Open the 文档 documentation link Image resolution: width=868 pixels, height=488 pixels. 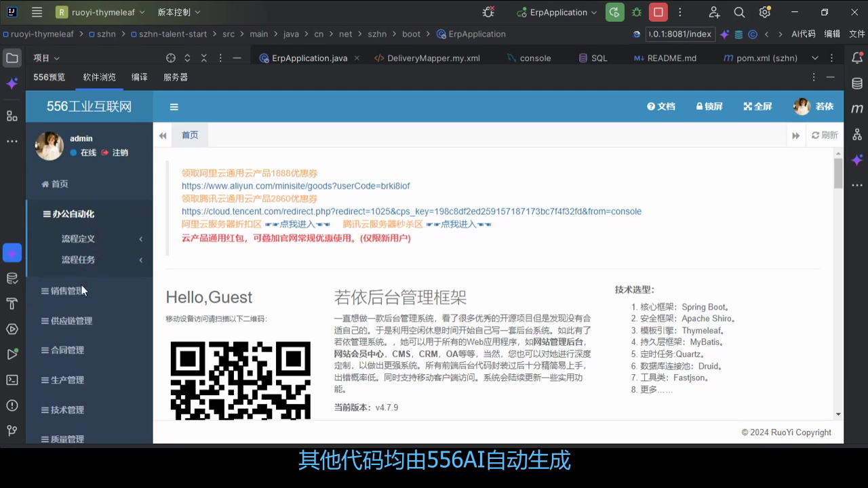pyautogui.click(x=661, y=106)
